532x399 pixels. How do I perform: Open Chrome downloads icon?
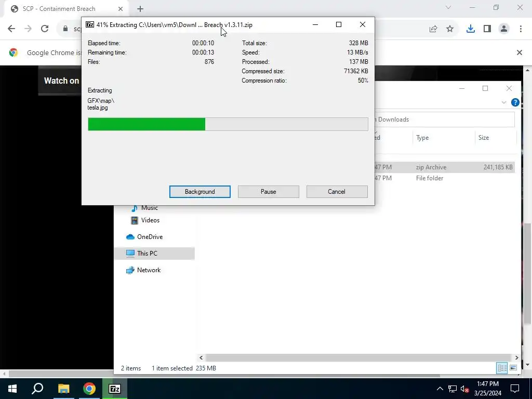click(471, 29)
